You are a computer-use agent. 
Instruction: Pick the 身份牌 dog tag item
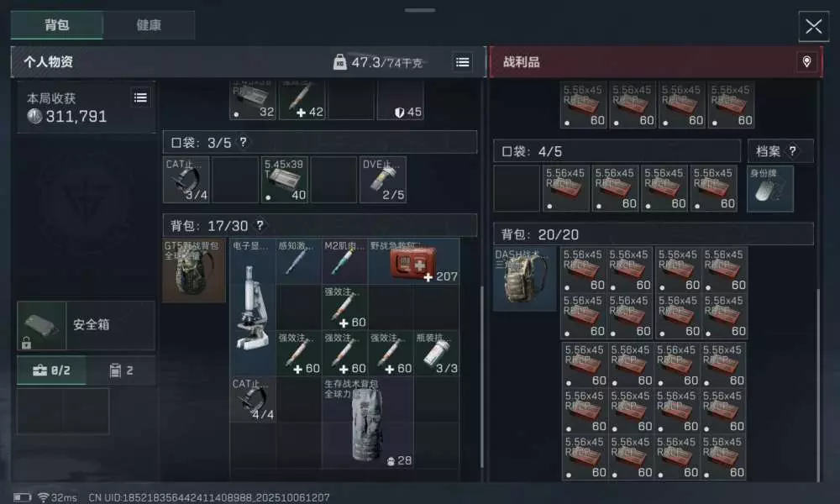click(x=770, y=188)
